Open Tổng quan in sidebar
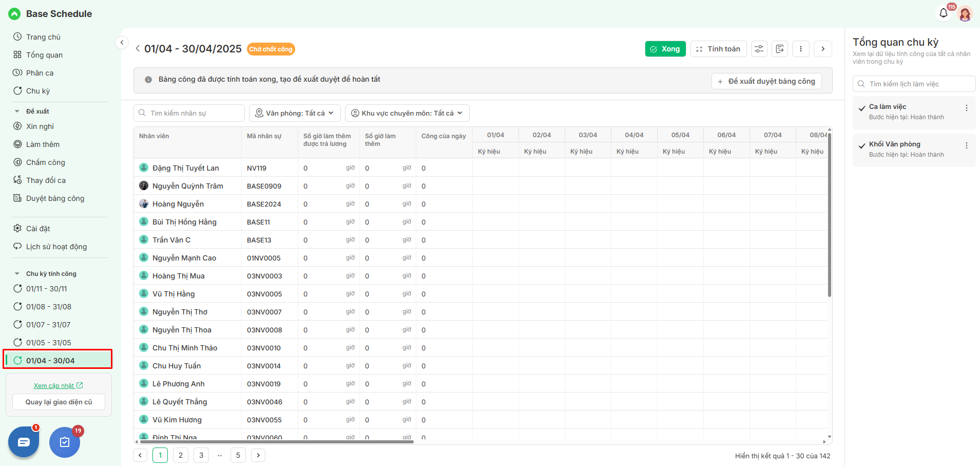 point(44,55)
